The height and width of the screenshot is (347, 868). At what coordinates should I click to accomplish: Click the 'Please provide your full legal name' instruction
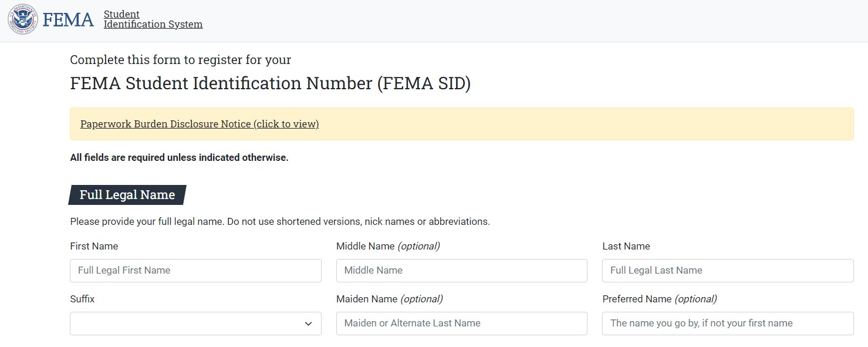[279, 221]
